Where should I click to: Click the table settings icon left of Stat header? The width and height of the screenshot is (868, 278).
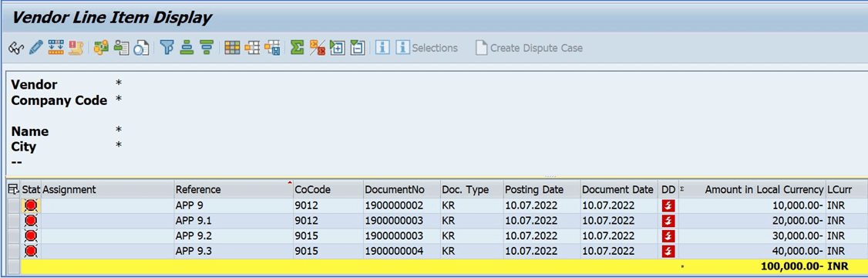tap(13, 190)
